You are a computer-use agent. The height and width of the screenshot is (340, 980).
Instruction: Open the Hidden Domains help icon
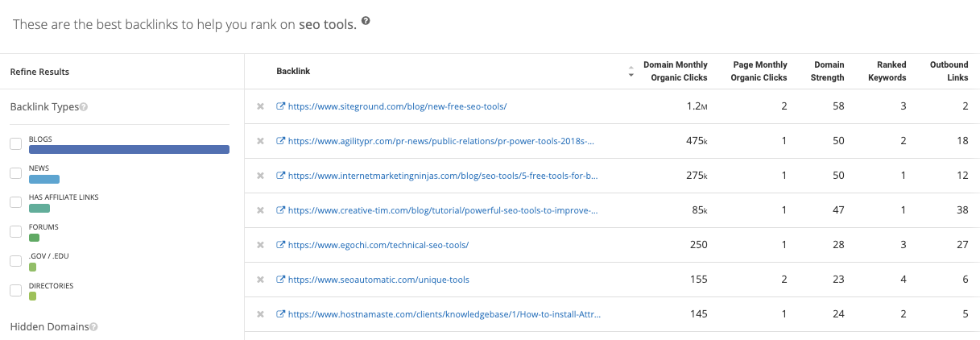click(94, 327)
